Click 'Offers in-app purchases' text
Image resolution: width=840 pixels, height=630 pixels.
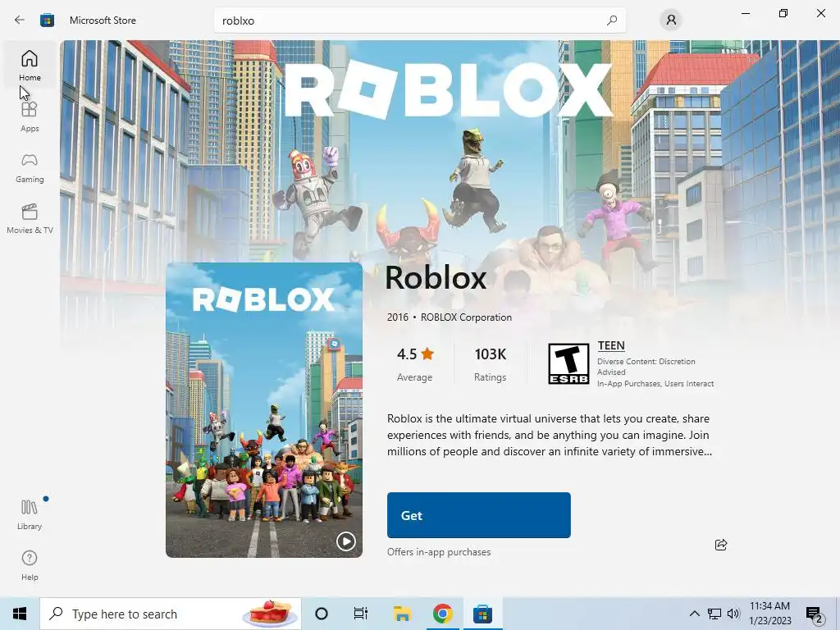[x=439, y=552]
